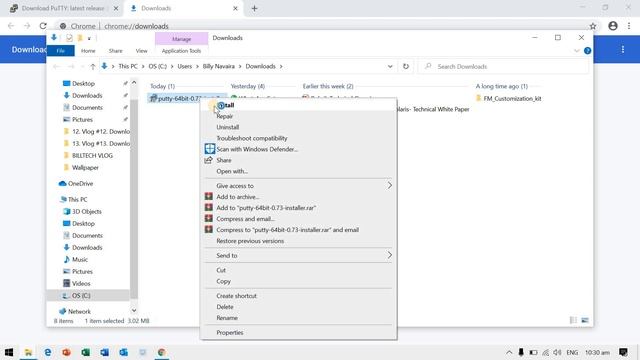This screenshot has height=360, width=640.
Task: Open the BILLTECH VLOG folder
Action: click(92, 156)
